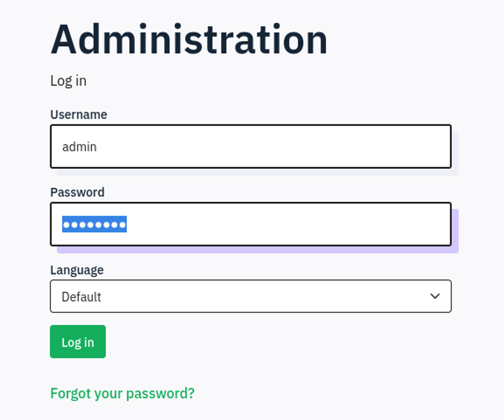The image size is (504, 420).
Task: Place cursor on the admin username text
Action: [79, 147]
